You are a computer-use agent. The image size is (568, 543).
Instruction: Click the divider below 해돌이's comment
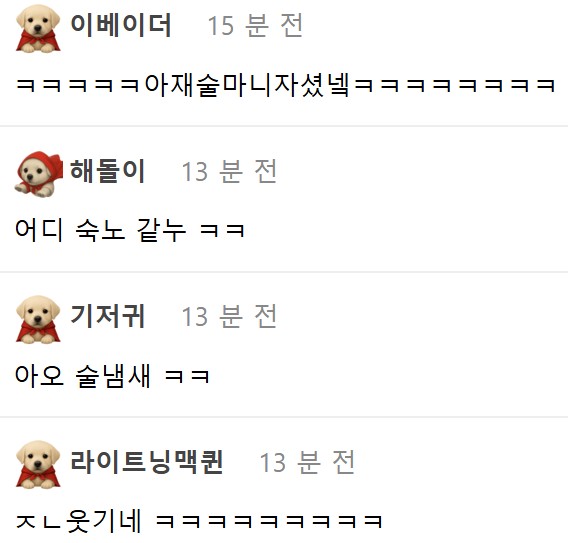pyautogui.click(x=284, y=272)
